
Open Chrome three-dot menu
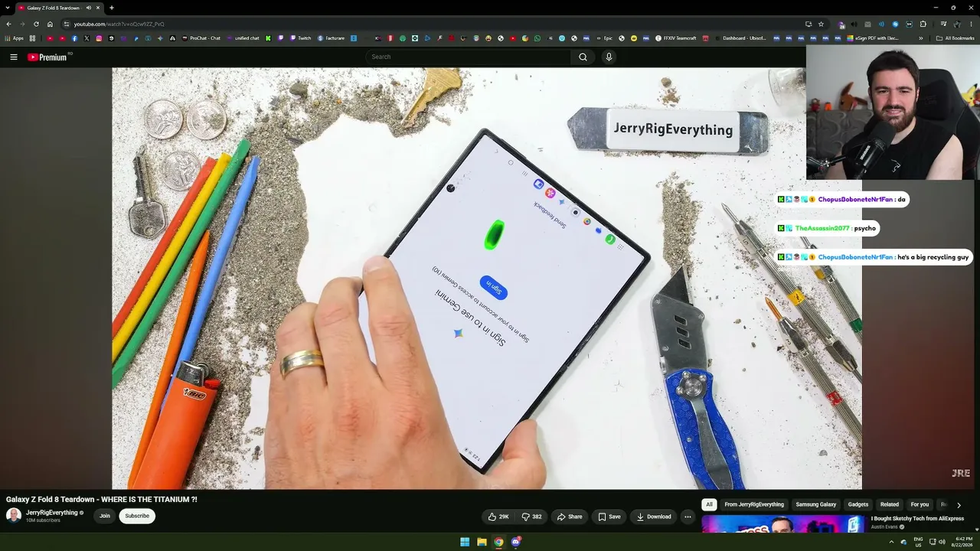click(x=971, y=24)
